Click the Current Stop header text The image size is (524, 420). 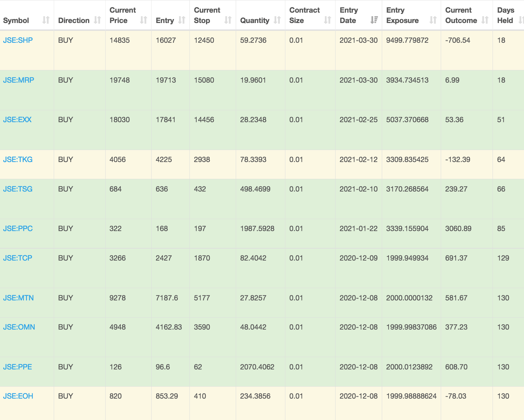click(207, 15)
